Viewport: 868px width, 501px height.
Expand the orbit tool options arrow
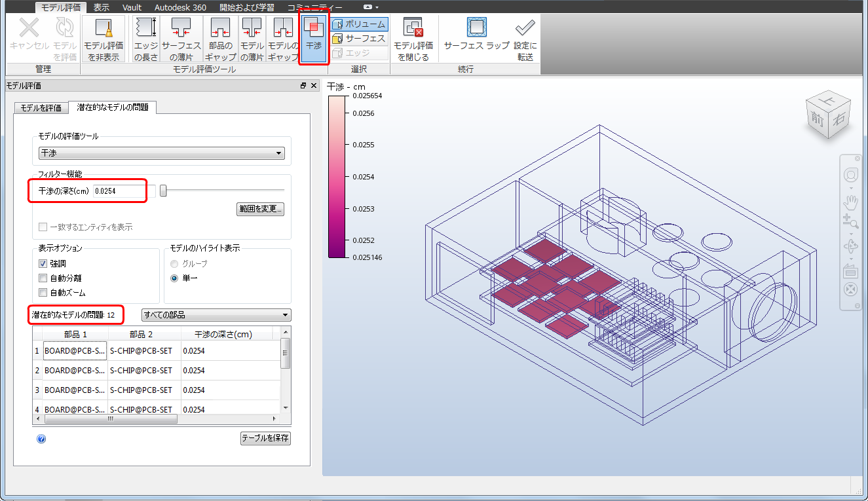pyautogui.click(x=850, y=258)
